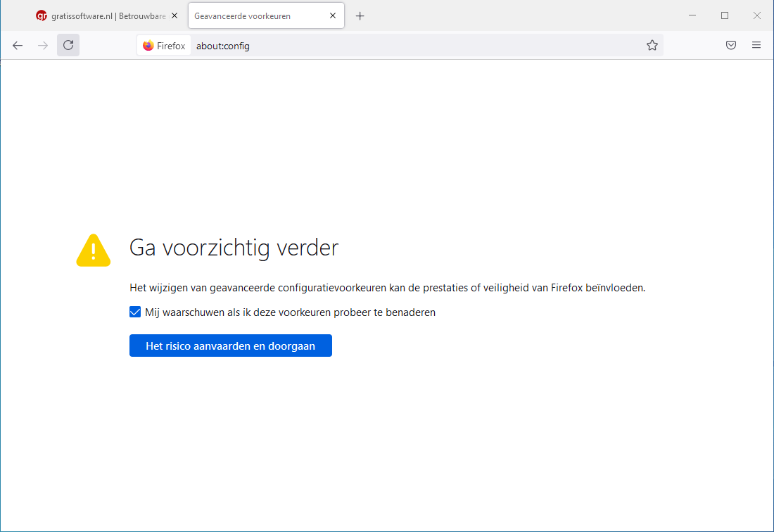
Task: Reload the about:config page
Action: coord(68,45)
